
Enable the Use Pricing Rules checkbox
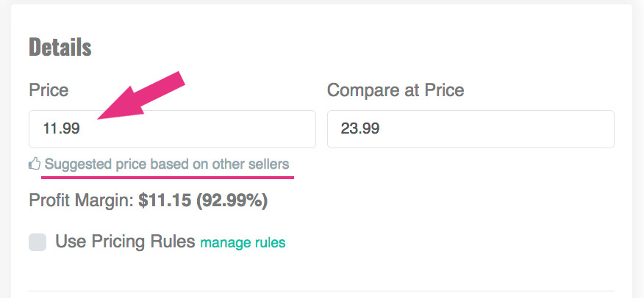(37, 242)
